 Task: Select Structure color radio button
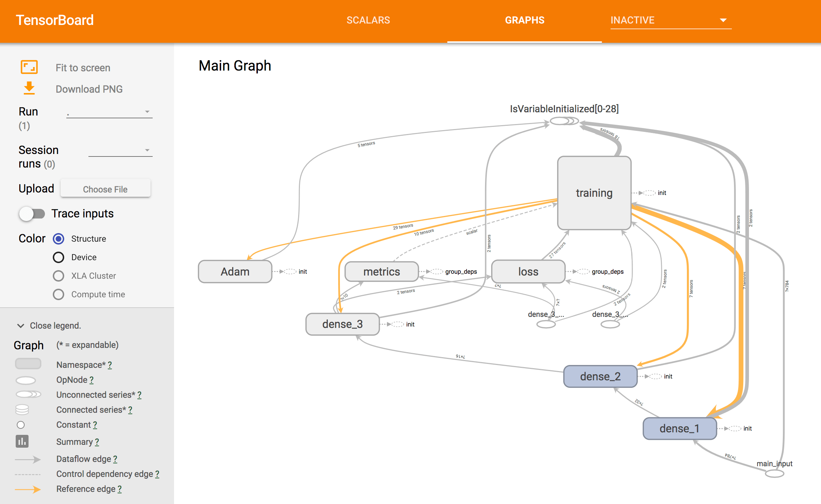(x=58, y=239)
